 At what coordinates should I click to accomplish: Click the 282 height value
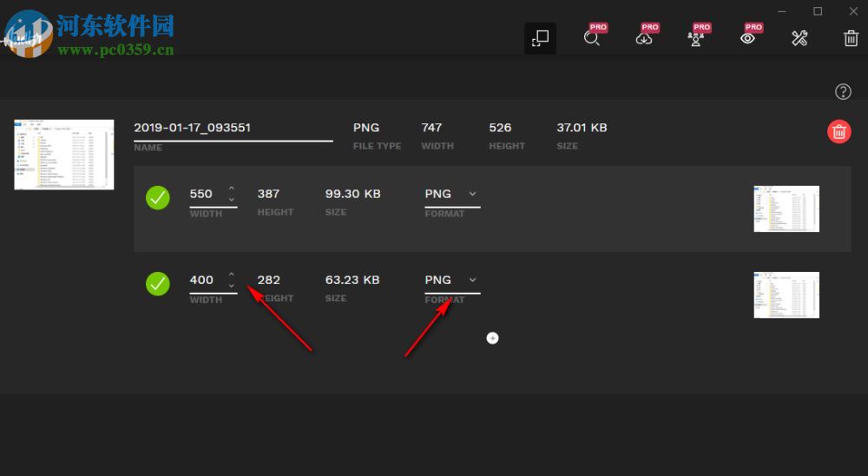268,280
